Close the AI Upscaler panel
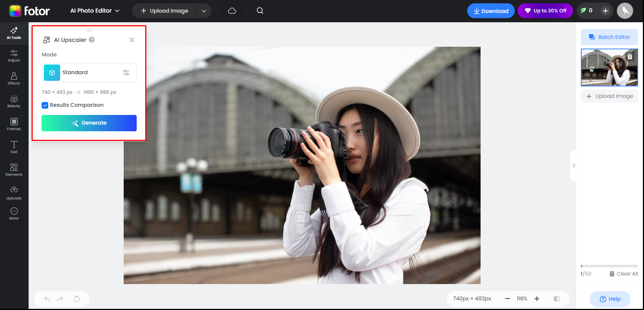 [132, 40]
